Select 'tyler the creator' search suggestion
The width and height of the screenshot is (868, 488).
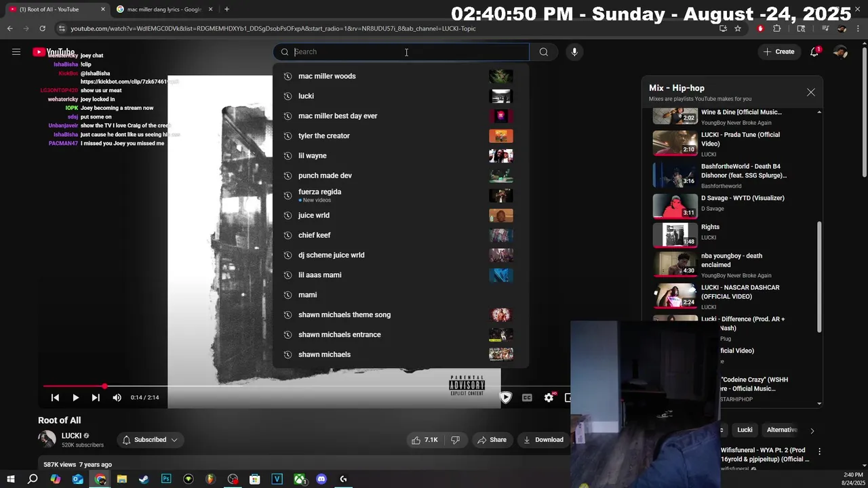click(x=400, y=136)
